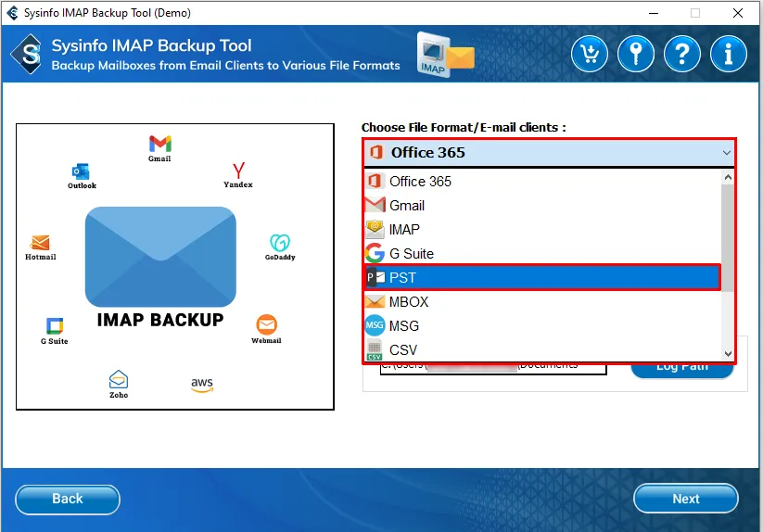The height and width of the screenshot is (532, 763).
Task: Collapse the Office 365 combo box arrow
Action: [727, 153]
